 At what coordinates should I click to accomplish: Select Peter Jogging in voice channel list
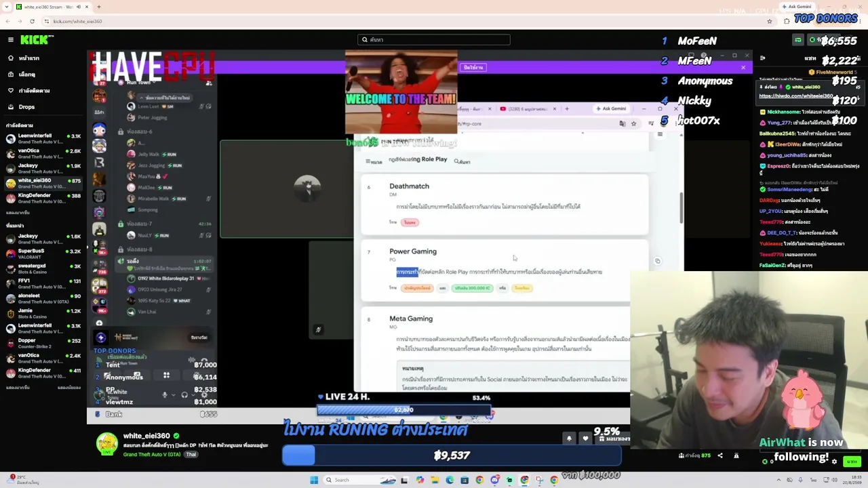point(153,118)
